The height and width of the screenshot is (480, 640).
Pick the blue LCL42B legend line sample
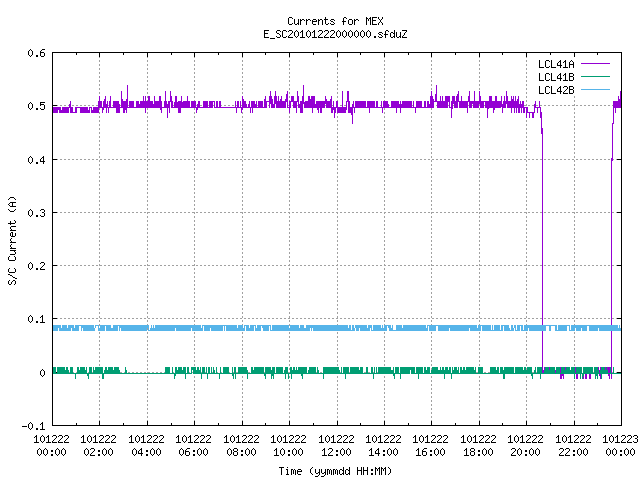[x=595, y=89]
